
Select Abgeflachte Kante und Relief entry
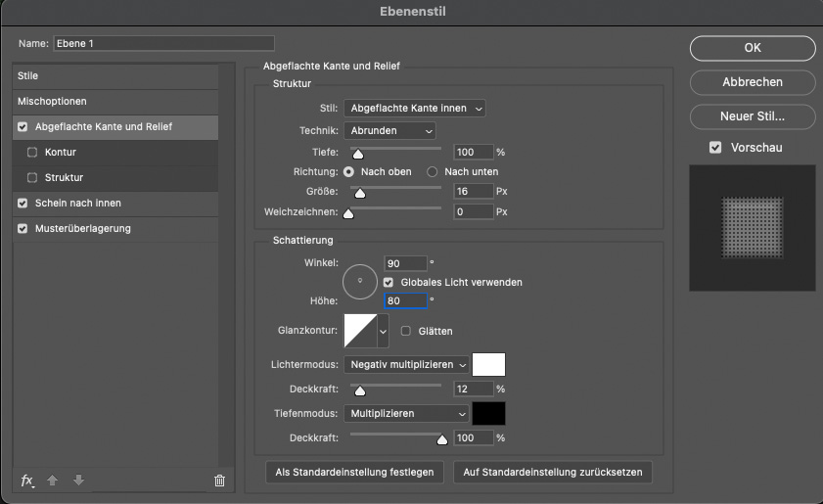coord(115,126)
